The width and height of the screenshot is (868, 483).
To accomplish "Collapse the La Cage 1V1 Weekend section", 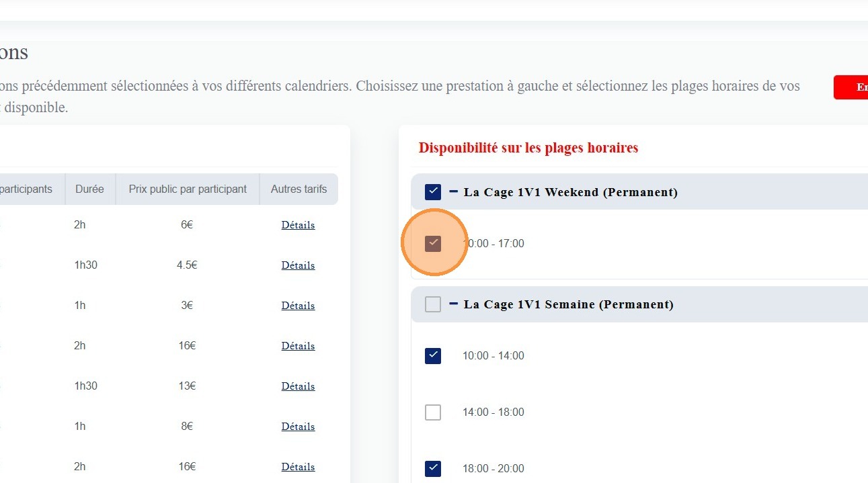I will point(454,192).
